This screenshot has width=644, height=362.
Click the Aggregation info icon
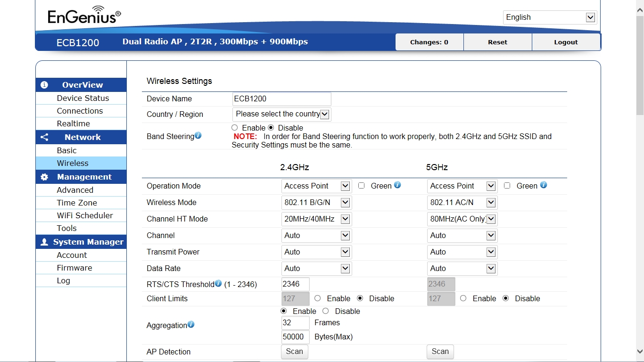click(x=191, y=325)
